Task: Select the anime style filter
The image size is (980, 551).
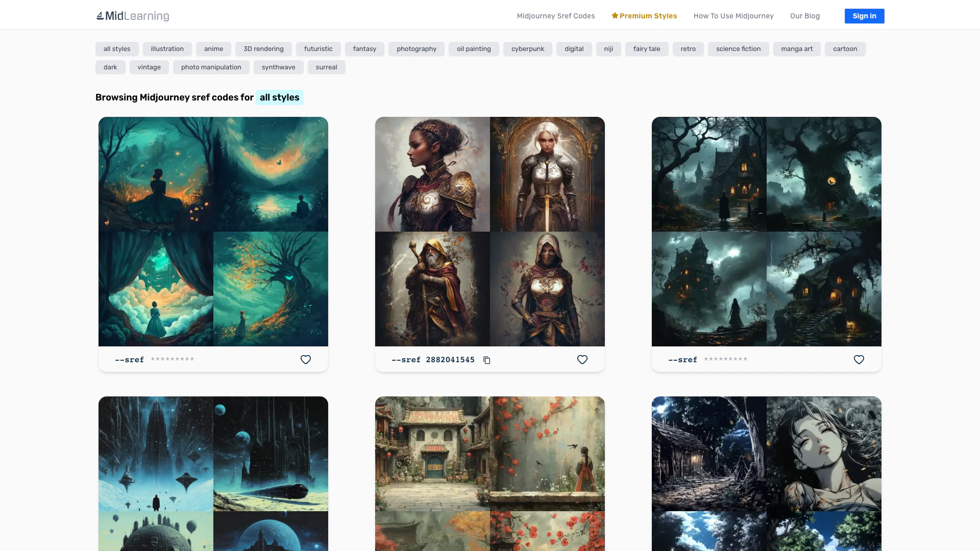Action: click(213, 49)
